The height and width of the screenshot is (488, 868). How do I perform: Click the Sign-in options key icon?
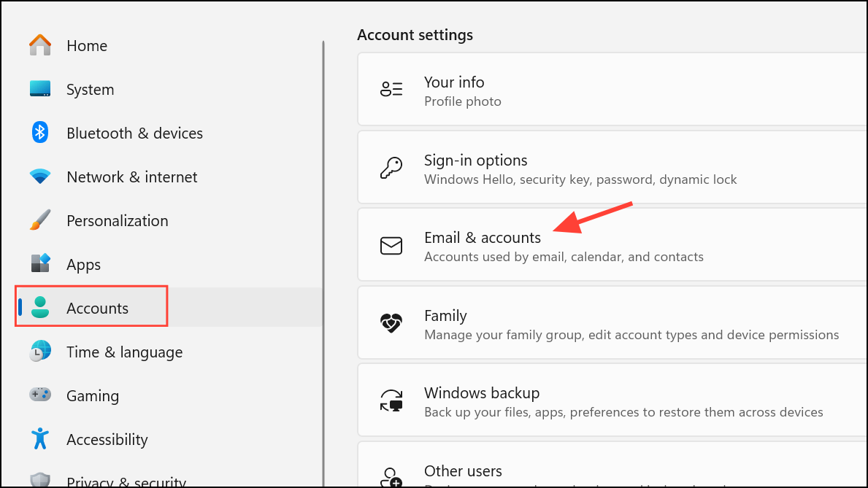pyautogui.click(x=391, y=167)
